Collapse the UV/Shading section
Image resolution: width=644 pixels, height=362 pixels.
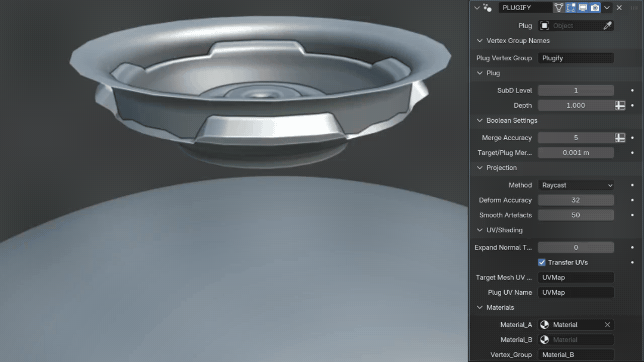[479, 230]
